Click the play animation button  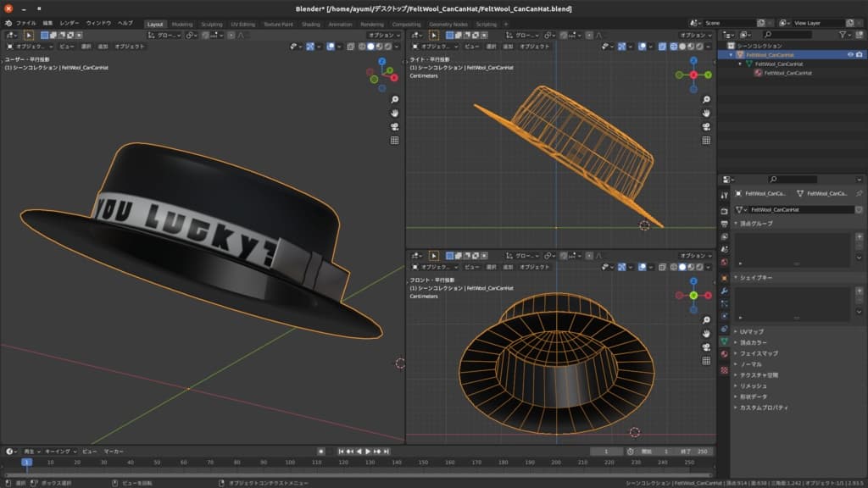368,452
